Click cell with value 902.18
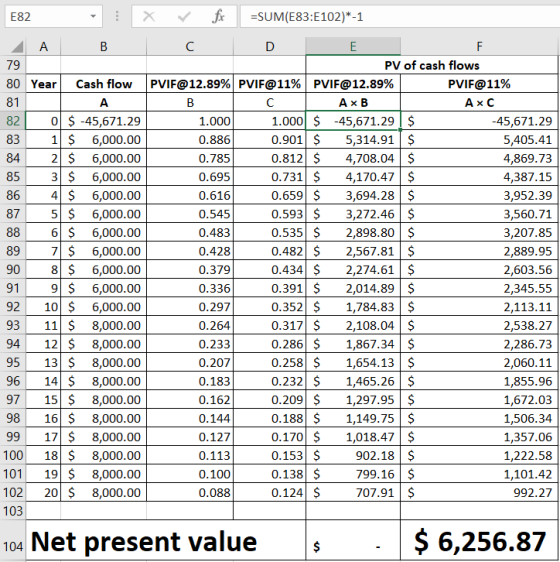This screenshot has height=562, width=560. point(353,455)
